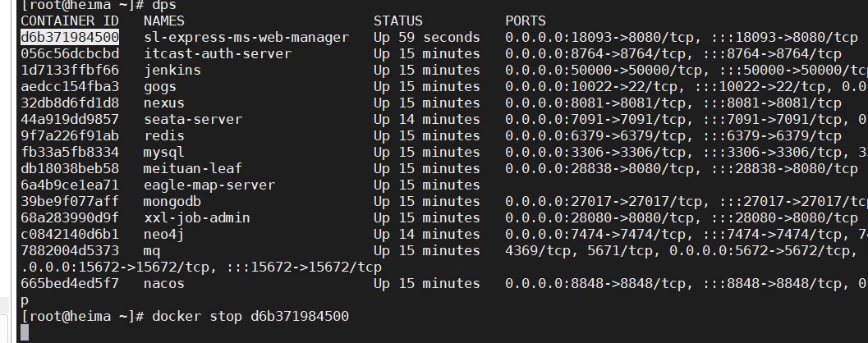Click the eagle-map-server container name
868x343 pixels.
tap(209, 185)
